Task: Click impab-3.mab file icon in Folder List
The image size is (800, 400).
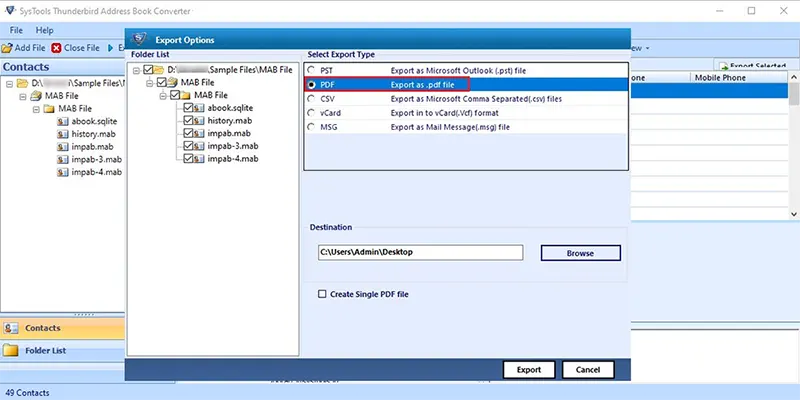Action: coord(199,146)
